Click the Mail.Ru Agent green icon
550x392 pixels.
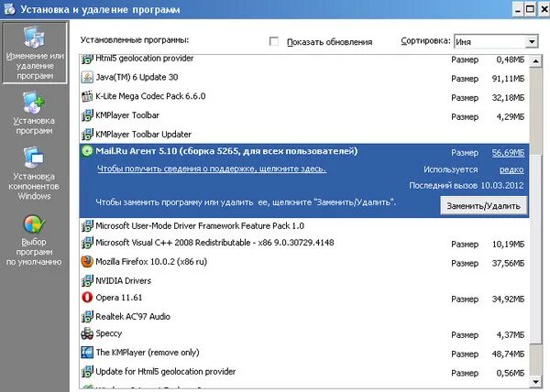pyautogui.click(x=87, y=151)
